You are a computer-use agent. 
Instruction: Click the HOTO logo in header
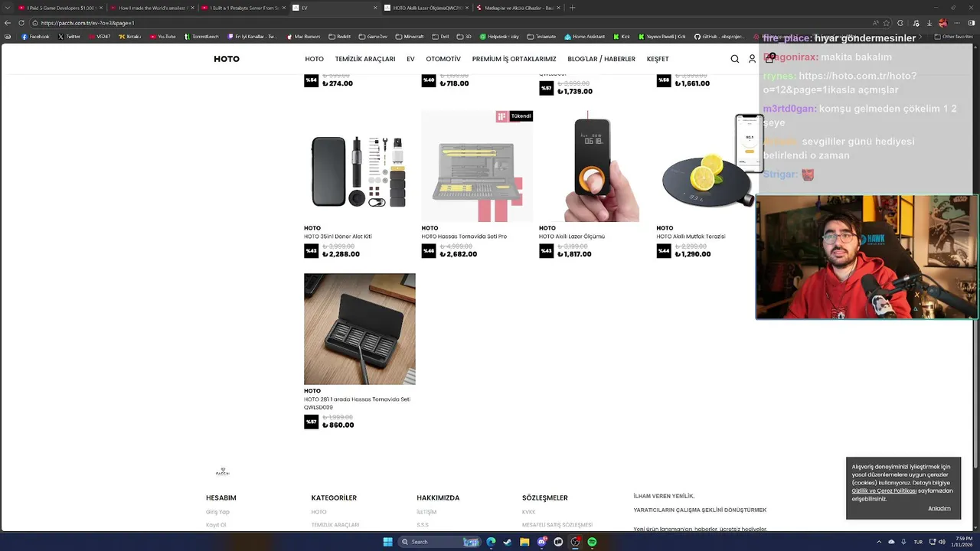pos(227,59)
